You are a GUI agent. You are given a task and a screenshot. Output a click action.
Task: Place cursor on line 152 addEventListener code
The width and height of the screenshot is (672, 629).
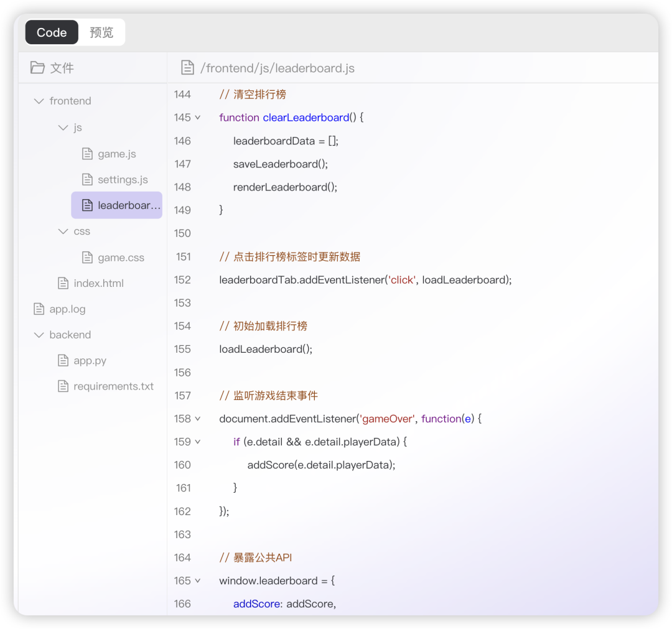click(x=365, y=280)
